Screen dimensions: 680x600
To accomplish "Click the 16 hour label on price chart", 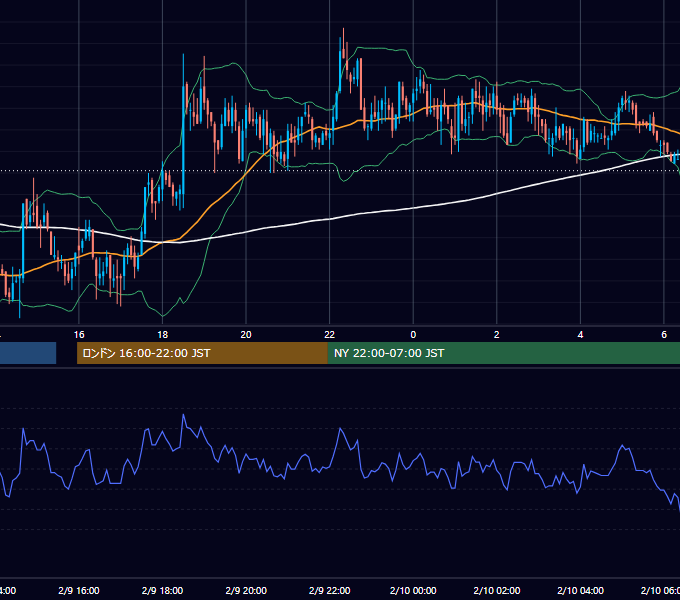I will point(79,335).
